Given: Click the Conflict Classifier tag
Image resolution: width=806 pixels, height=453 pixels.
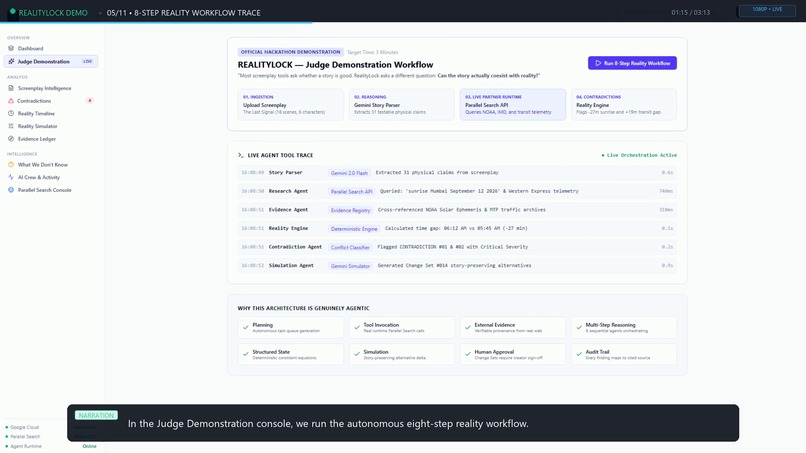Looking at the screenshot, I should pos(350,247).
